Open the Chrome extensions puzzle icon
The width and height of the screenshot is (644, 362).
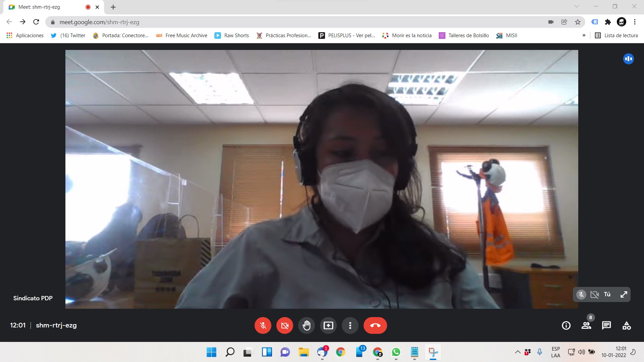pos(608,22)
